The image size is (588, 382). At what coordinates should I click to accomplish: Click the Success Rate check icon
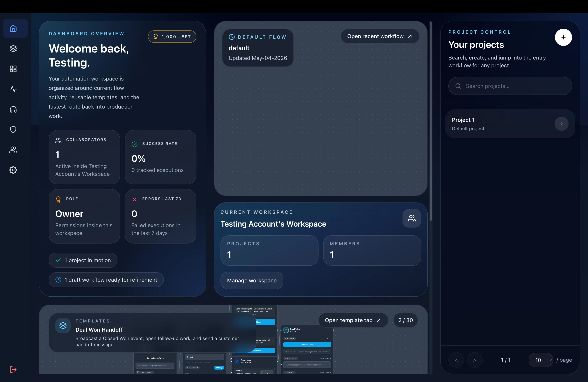click(134, 144)
